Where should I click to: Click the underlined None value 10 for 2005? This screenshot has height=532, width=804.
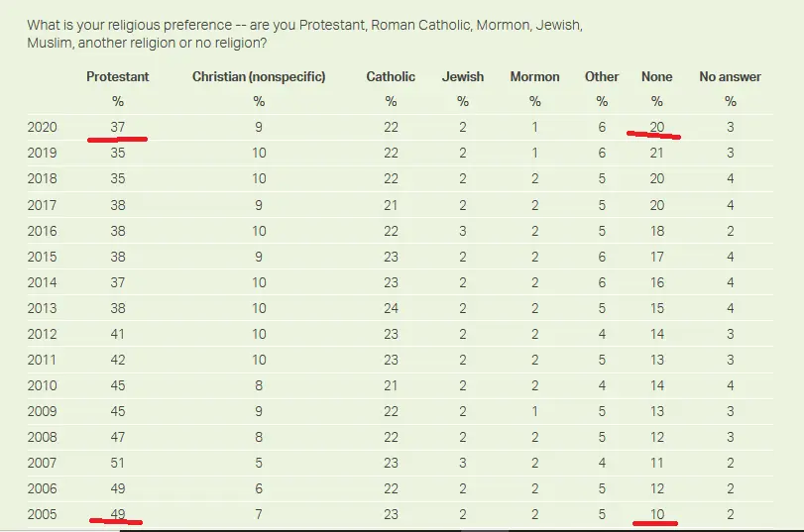tap(656, 514)
